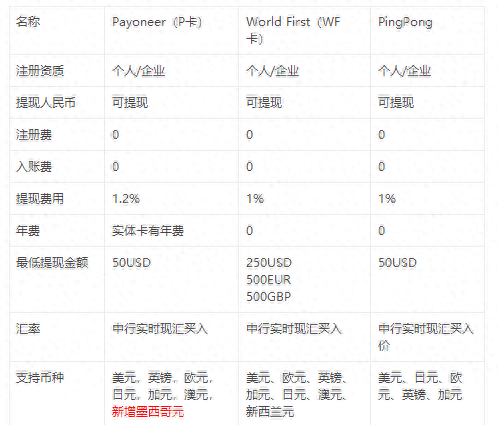Click World First's '0' in 年费 row
This screenshot has height=425, width=498.
250,231
